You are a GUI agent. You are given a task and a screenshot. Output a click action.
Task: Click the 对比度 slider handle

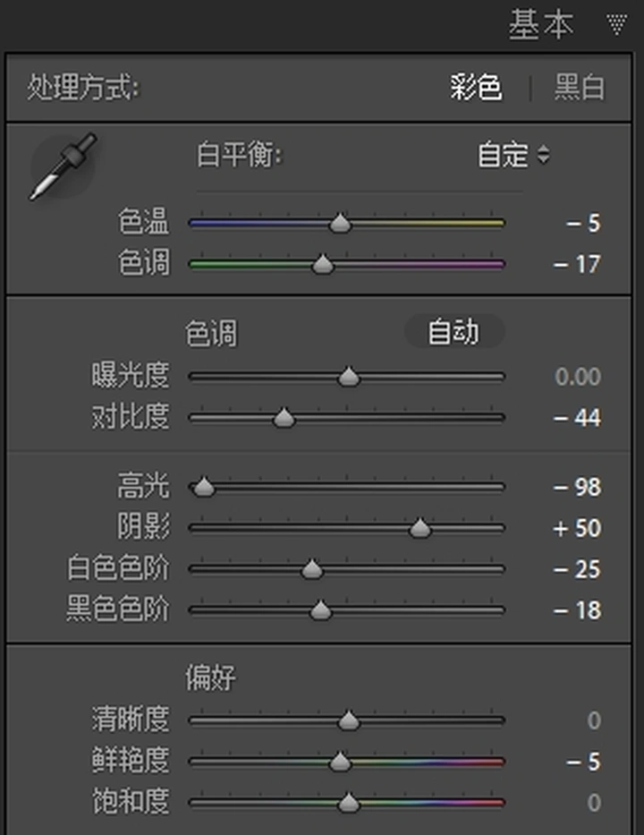(x=284, y=417)
